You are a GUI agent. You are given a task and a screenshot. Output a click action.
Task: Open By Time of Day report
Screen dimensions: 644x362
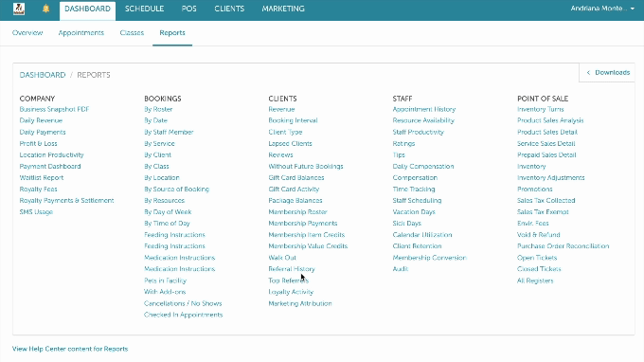[167, 224]
